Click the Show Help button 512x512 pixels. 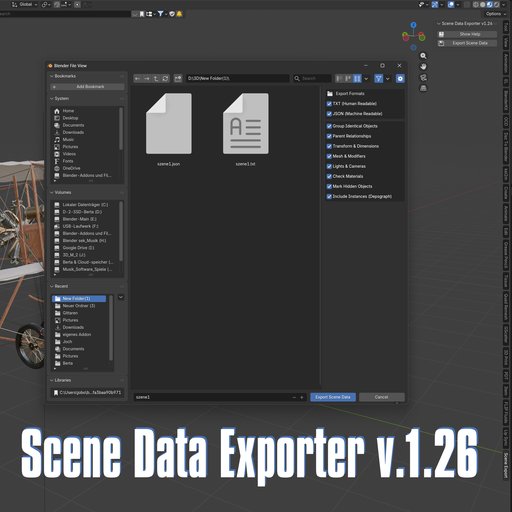click(x=467, y=34)
